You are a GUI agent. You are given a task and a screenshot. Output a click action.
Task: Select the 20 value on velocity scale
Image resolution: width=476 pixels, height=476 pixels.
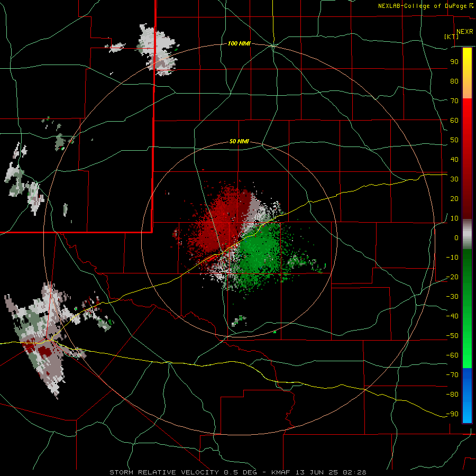coord(454,198)
